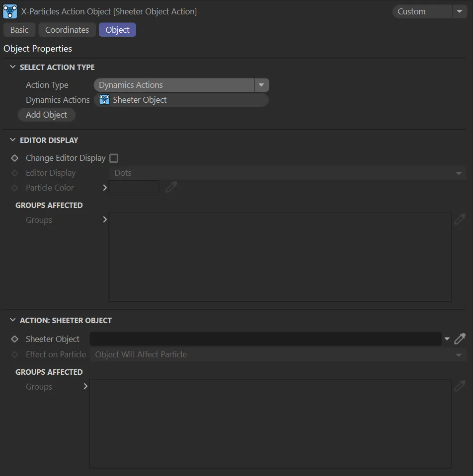Click the Sheeter Object link picker icon
The image size is (473, 476).
point(460,339)
